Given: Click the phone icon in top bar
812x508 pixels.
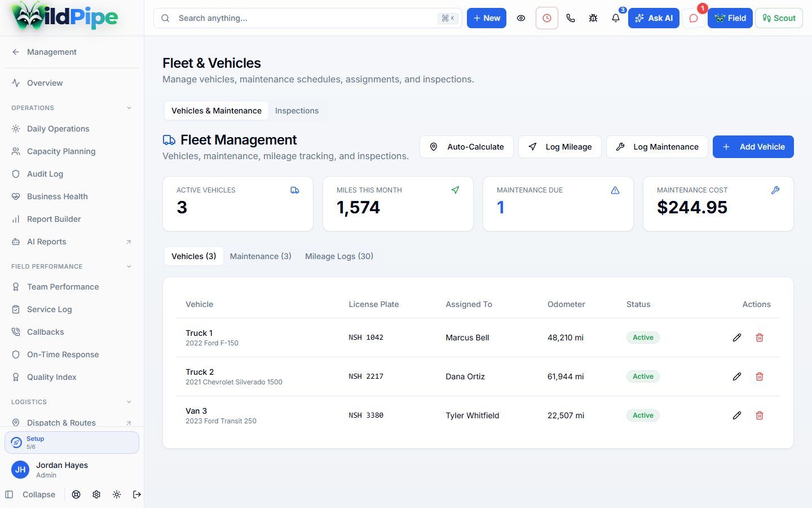Looking at the screenshot, I should pos(571,18).
